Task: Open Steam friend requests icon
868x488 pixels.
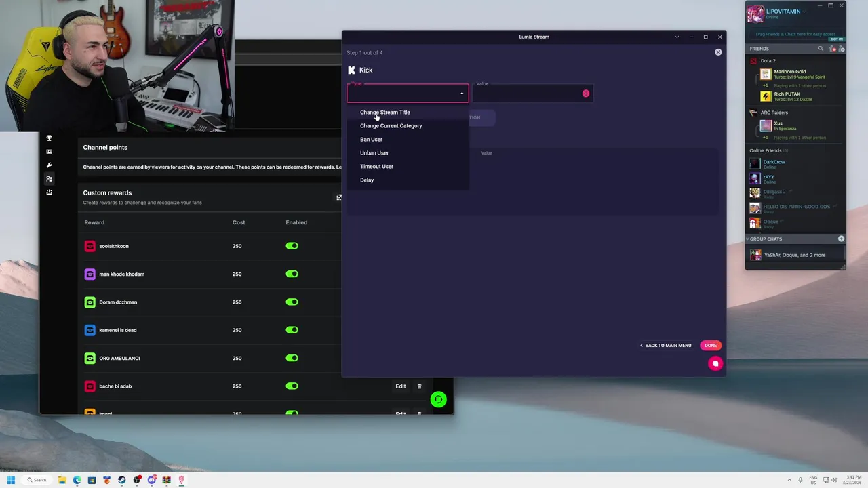Action: point(833,49)
